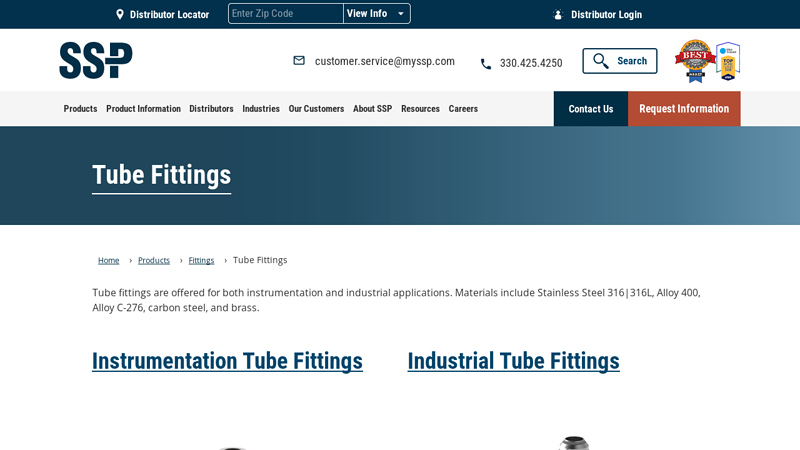Click the Tube Fittings page title
The height and width of the screenshot is (450, 800).
(x=161, y=175)
